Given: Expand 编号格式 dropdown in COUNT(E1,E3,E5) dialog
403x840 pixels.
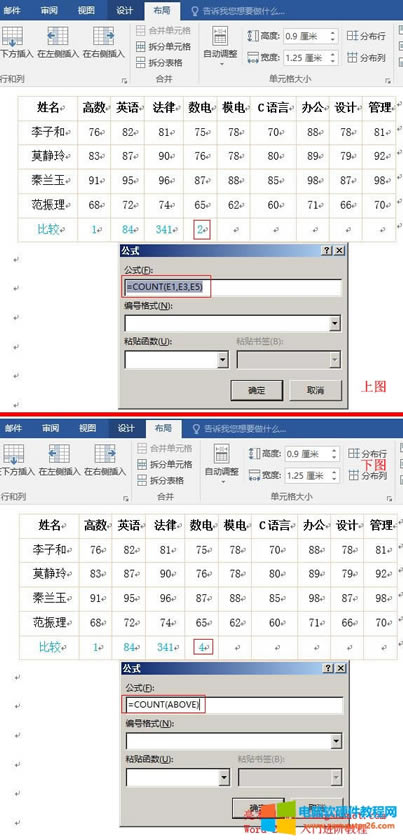Looking at the screenshot, I should pos(335,324).
